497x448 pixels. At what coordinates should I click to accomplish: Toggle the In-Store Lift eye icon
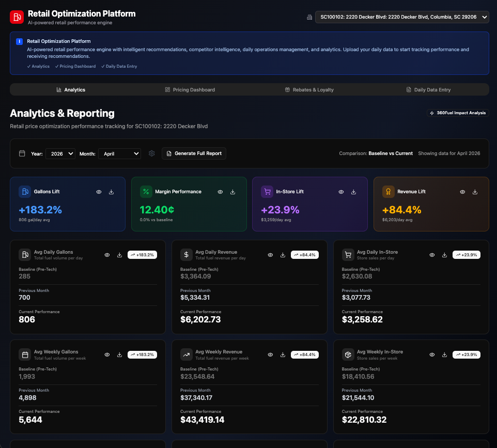(341, 192)
